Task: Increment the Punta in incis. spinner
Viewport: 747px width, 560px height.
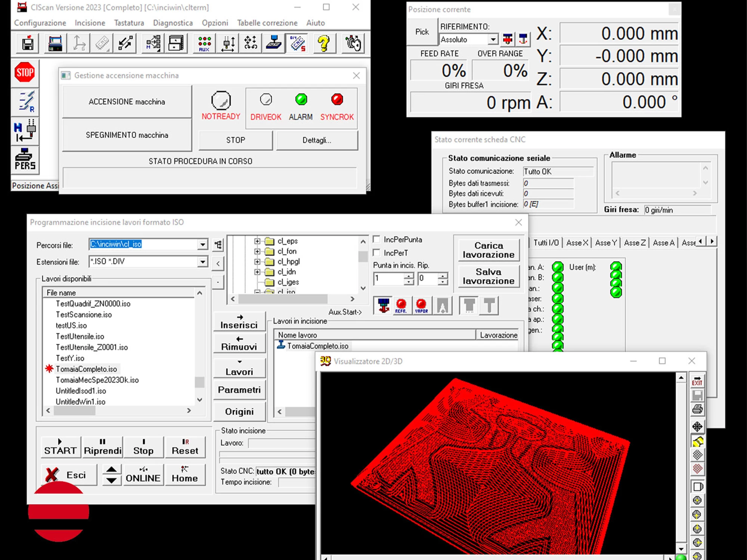Action: pyautogui.click(x=409, y=276)
